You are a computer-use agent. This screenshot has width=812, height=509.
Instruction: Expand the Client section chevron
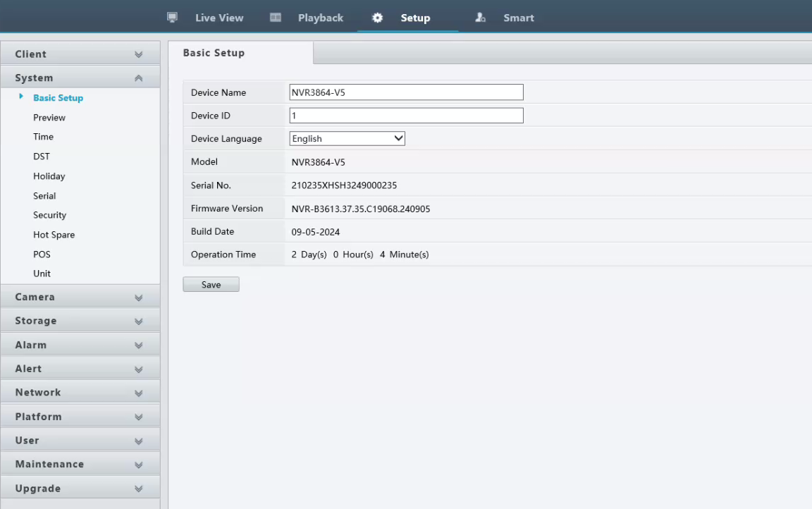click(138, 54)
